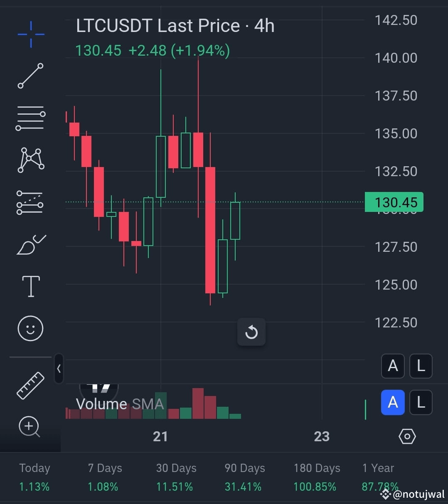Enable logarithmic scale on the price axis
Image resolution: width=448 pixels, height=504 pixels.
point(421,366)
